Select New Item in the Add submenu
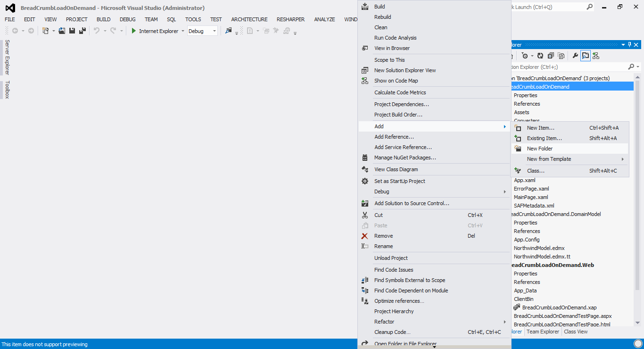Screen dimensions: 644x349 [x=570, y=128]
